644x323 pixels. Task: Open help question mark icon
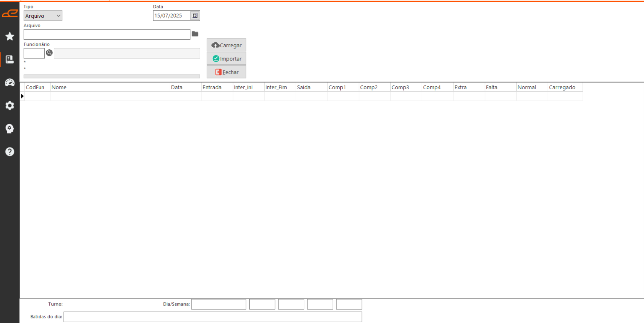[10, 152]
